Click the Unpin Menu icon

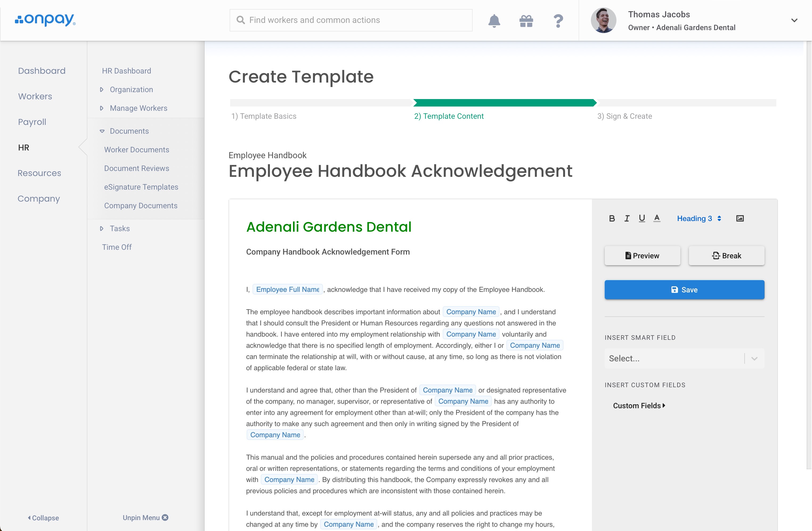pyautogui.click(x=165, y=517)
